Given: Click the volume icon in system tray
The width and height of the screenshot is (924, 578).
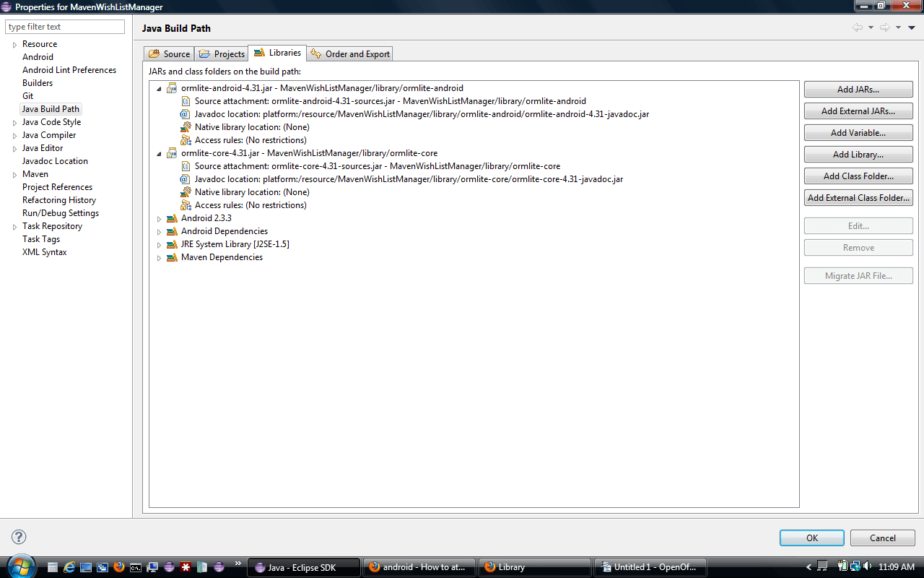Looking at the screenshot, I should click(x=868, y=566).
